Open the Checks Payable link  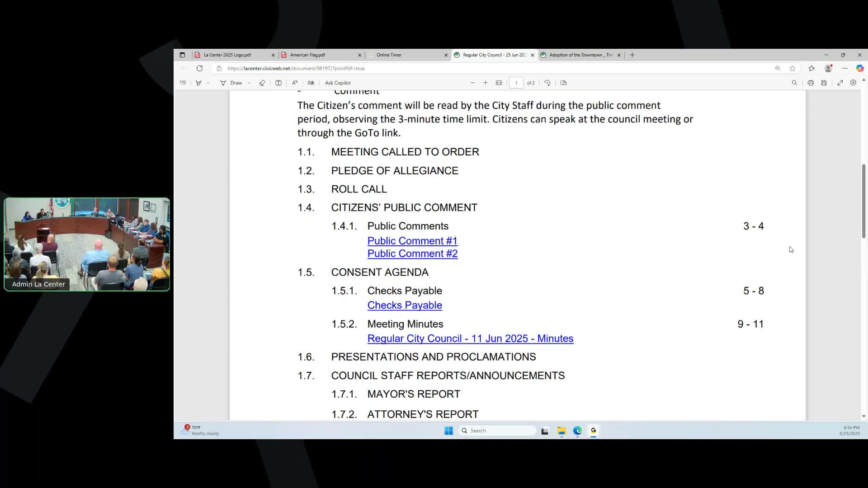point(404,305)
